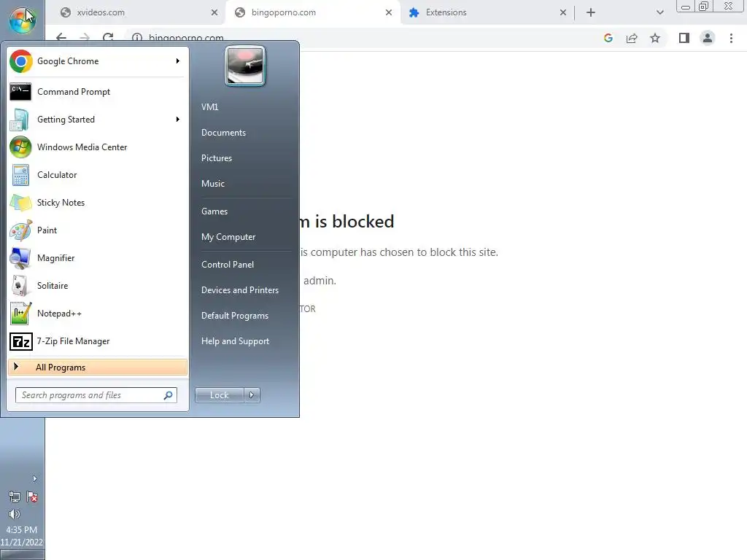The height and width of the screenshot is (560, 747).
Task: Open 7-Zip File Manager
Action: click(x=98, y=341)
